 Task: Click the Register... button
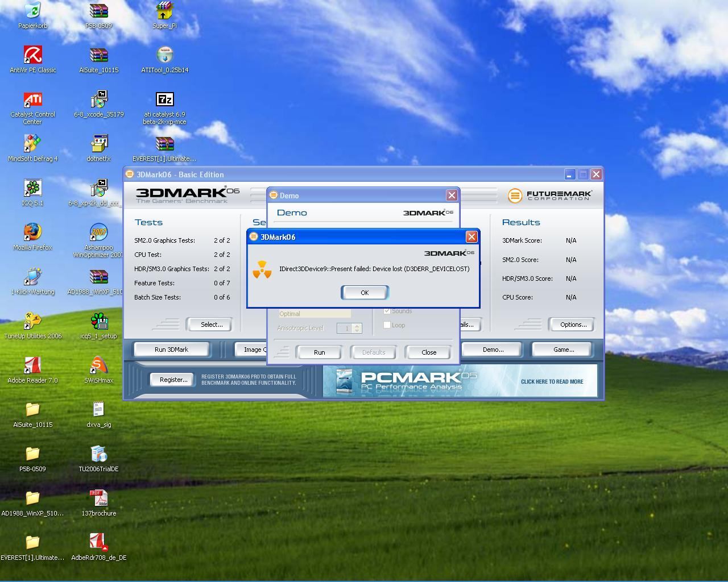tap(173, 380)
